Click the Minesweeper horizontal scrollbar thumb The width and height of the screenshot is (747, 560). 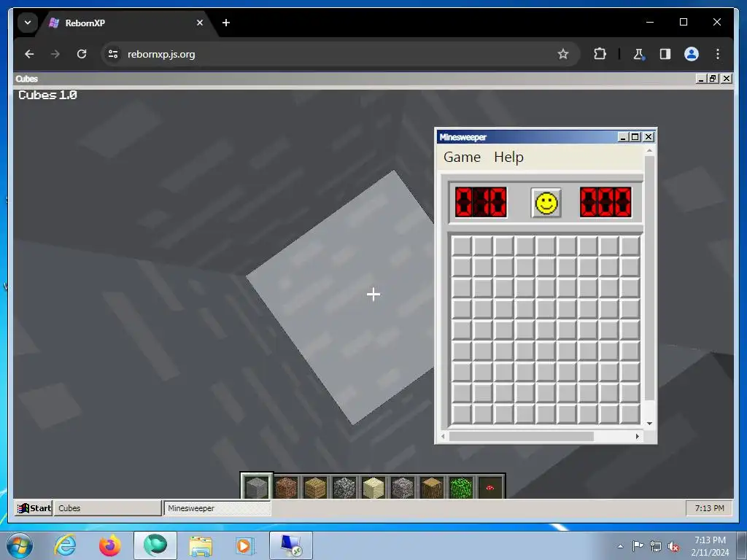[x=521, y=436]
